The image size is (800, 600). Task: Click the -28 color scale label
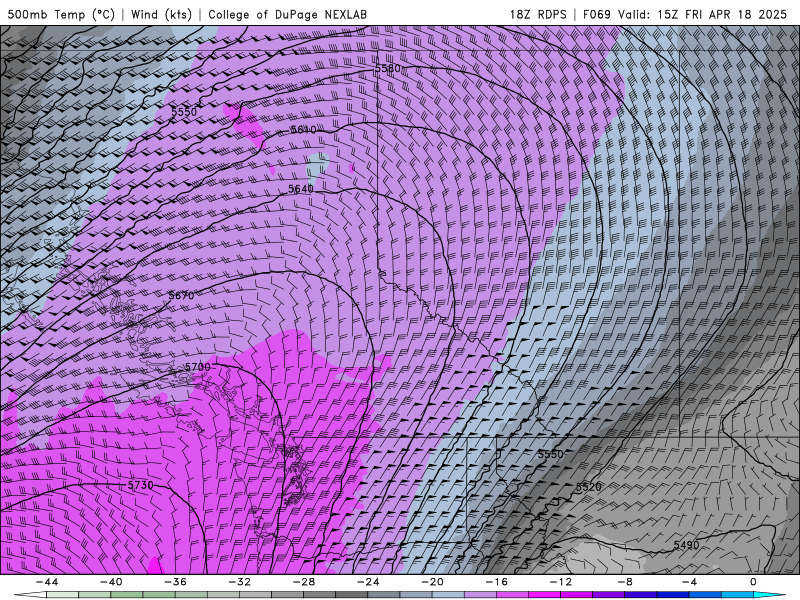point(304,582)
